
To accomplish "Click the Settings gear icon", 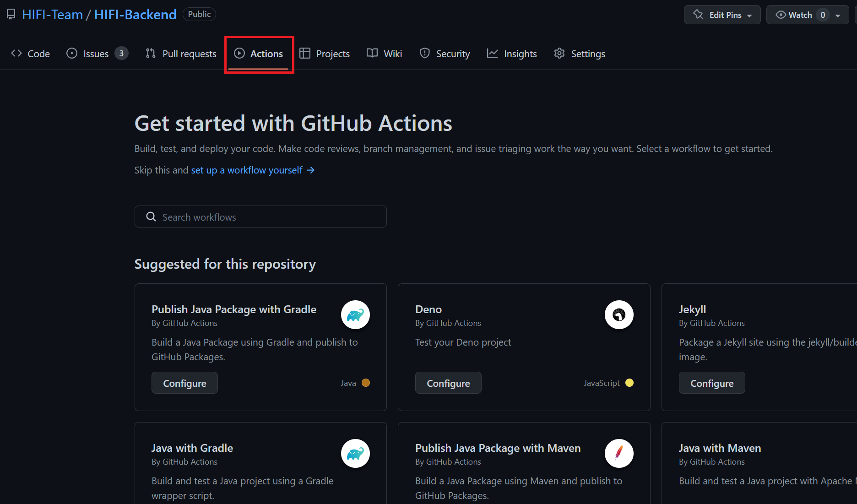I will pyautogui.click(x=559, y=54).
